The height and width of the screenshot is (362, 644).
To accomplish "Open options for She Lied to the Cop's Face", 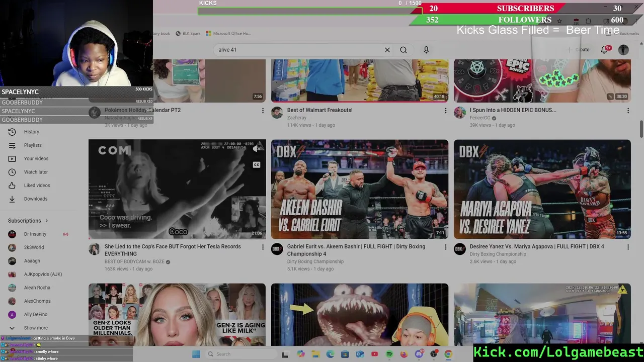I will [x=263, y=247].
